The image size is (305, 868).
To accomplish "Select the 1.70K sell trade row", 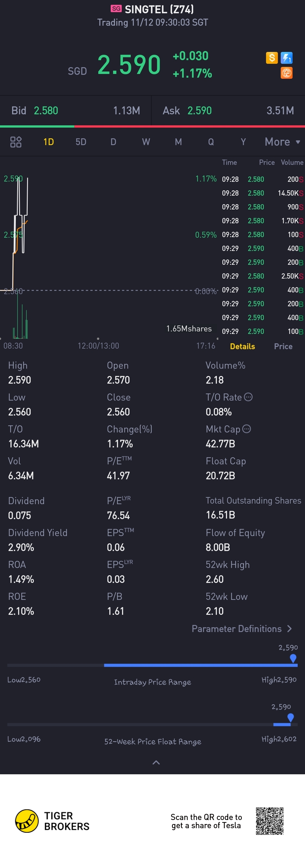I will pyautogui.click(x=263, y=221).
